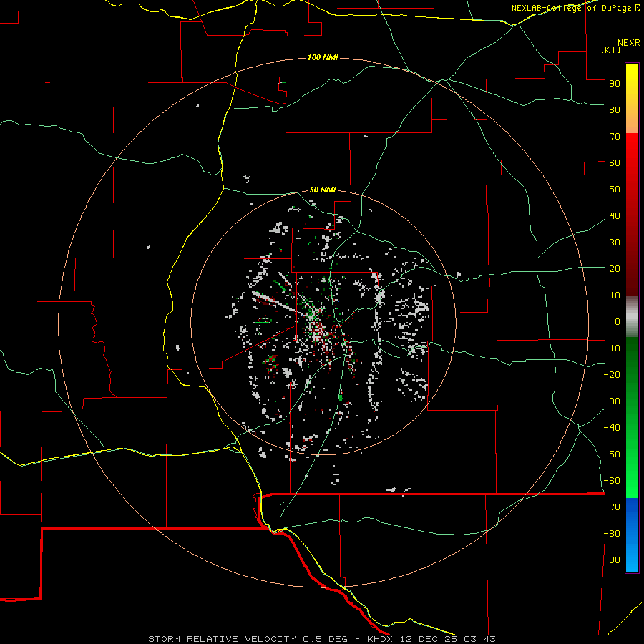The height and width of the screenshot is (644, 644).
Task: Click the -30 value on velocity scale
Action: pyautogui.click(x=612, y=401)
